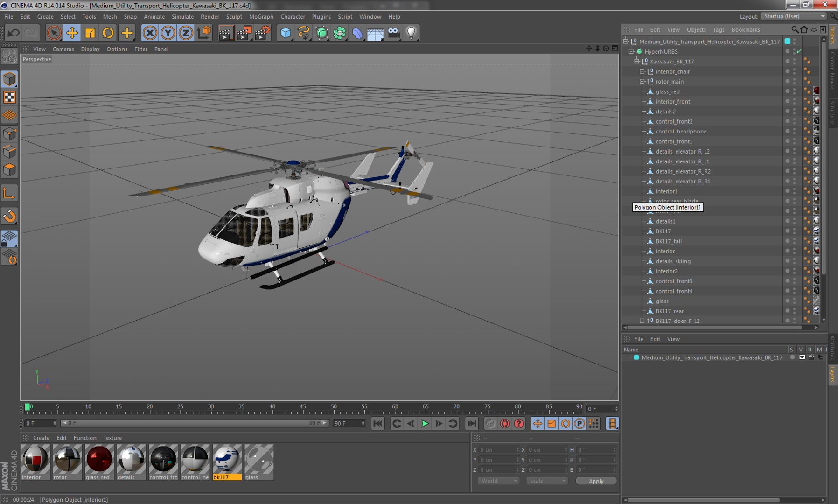Screen dimensions: 838x504
Task: Open the Scale mode dropdown
Action: pos(546,481)
